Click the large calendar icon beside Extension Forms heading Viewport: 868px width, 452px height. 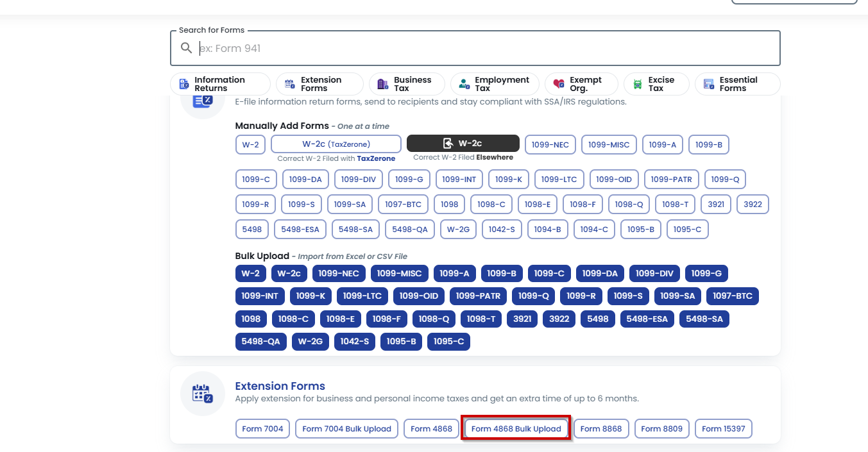202,394
